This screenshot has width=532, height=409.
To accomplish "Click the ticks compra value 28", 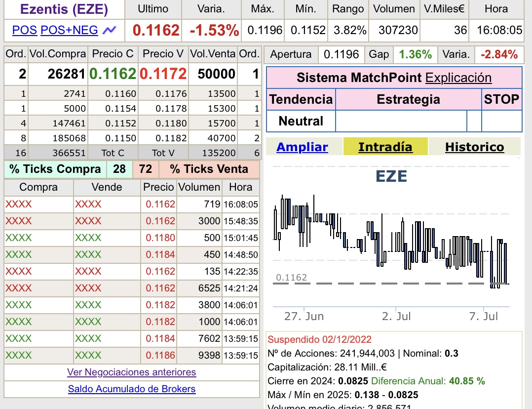I will 119,169.
